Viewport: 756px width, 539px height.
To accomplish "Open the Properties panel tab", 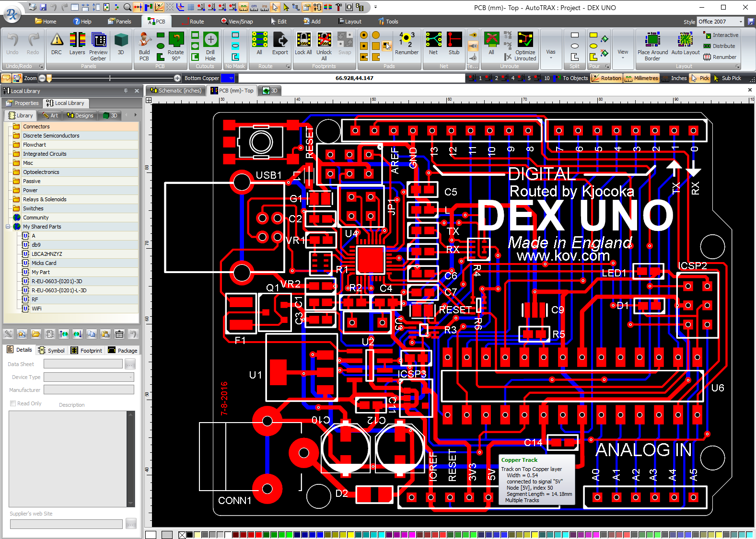I will click(x=22, y=103).
